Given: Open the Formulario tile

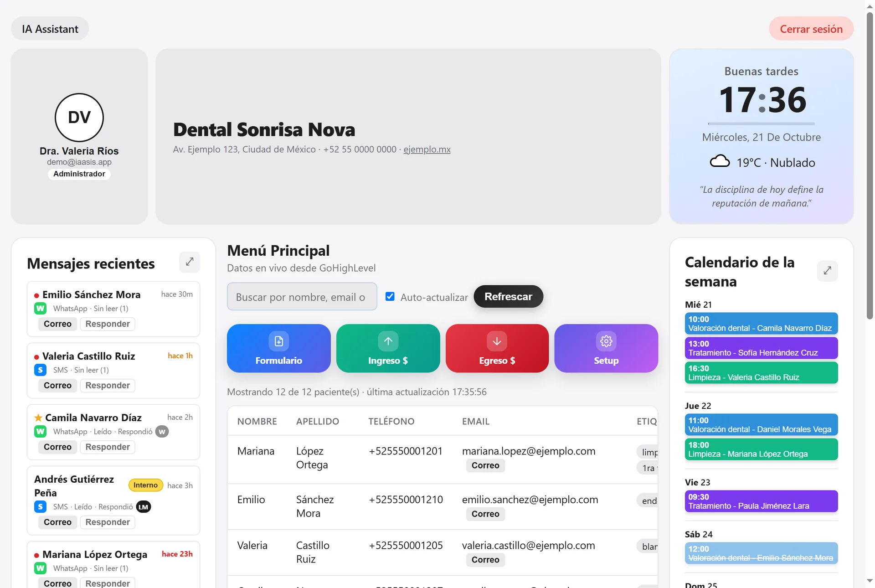Looking at the screenshot, I should click(279, 348).
